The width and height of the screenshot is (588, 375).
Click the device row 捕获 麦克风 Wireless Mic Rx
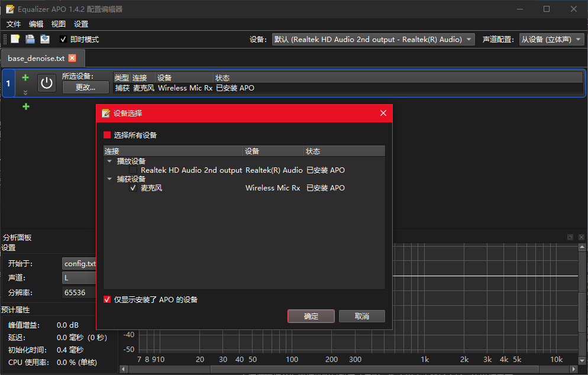[x=348, y=88]
